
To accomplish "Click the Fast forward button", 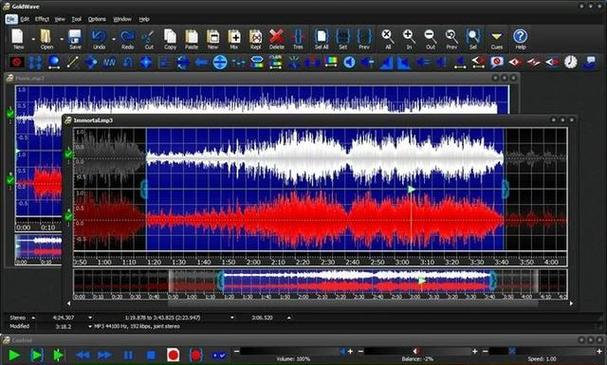I will pyautogui.click(x=105, y=355).
